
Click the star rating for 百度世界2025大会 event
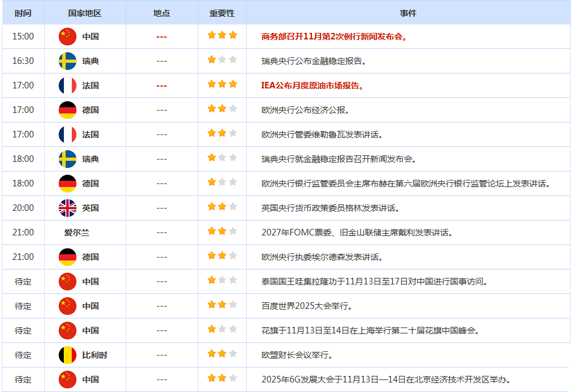click(x=222, y=305)
